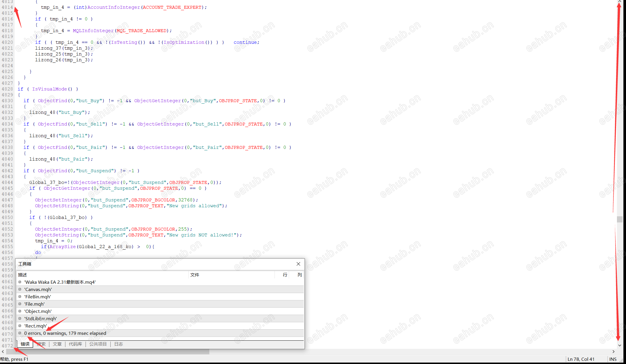
Task: Click the bullet icon for the errors summary row
Action: 20,333
